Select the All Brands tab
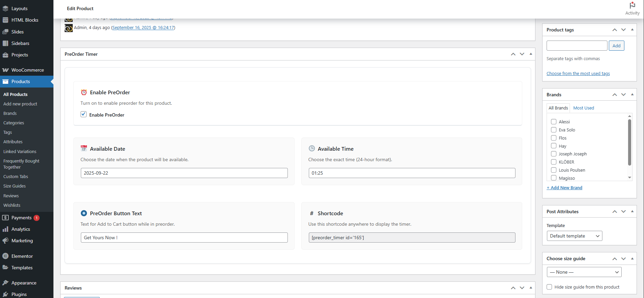The image size is (644, 298). [558, 108]
